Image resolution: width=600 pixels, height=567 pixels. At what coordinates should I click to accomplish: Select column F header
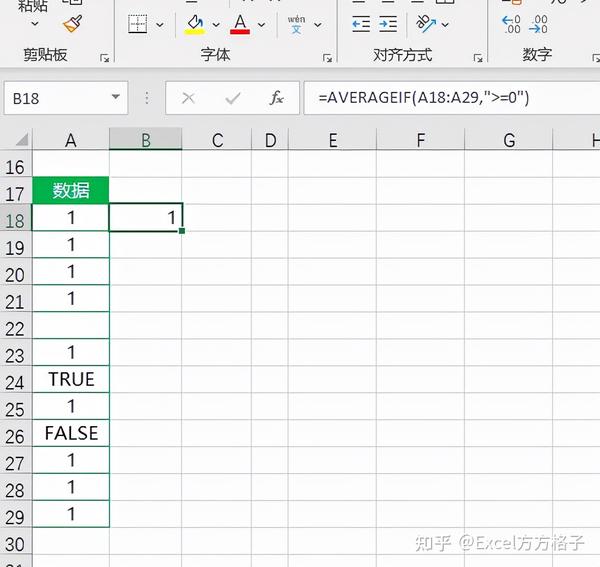pos(421,140)
